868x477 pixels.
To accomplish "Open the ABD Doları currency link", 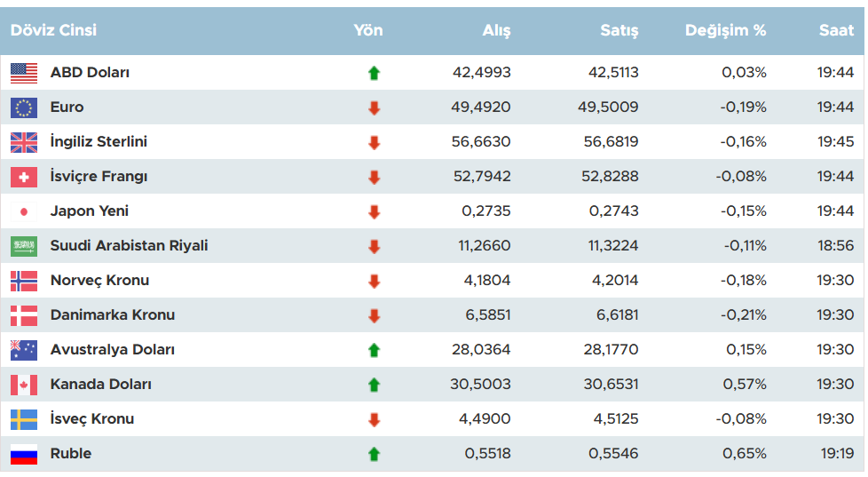I will pyautogui.click(x=90, y=73).
